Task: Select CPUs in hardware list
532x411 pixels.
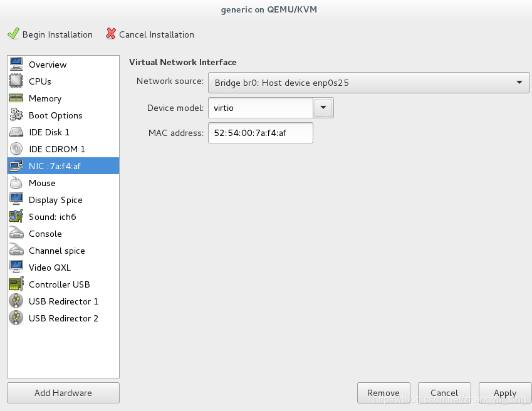Action: tap(63, 81)
